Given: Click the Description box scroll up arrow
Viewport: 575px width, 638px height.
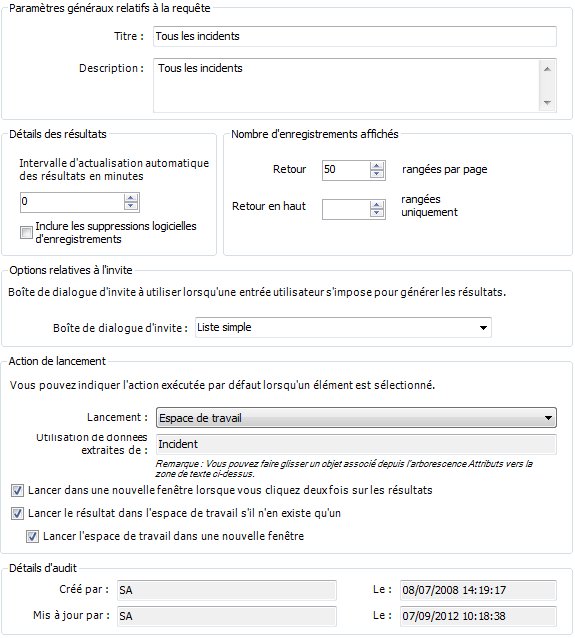Looking at the screenshot, I should coord(547,69).
